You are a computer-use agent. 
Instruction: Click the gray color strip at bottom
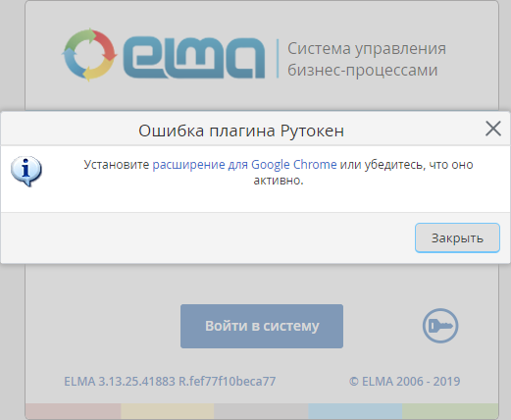point(261,410)
